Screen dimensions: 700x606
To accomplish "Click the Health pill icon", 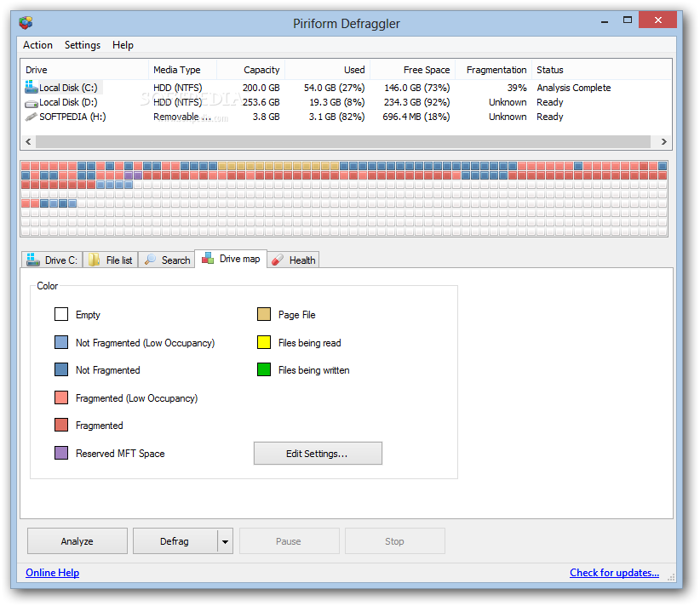I will pyautogui.click(x=278, y=260).
